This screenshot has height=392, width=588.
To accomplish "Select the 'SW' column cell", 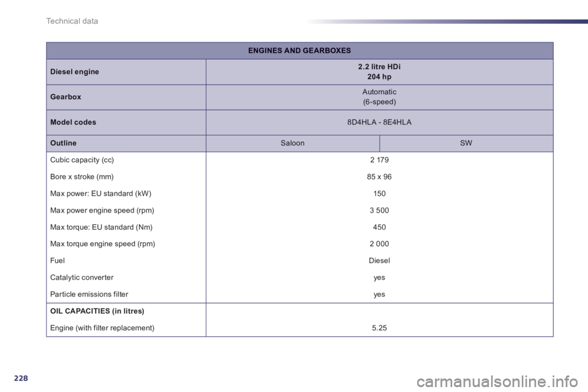I will click(466, 143).
